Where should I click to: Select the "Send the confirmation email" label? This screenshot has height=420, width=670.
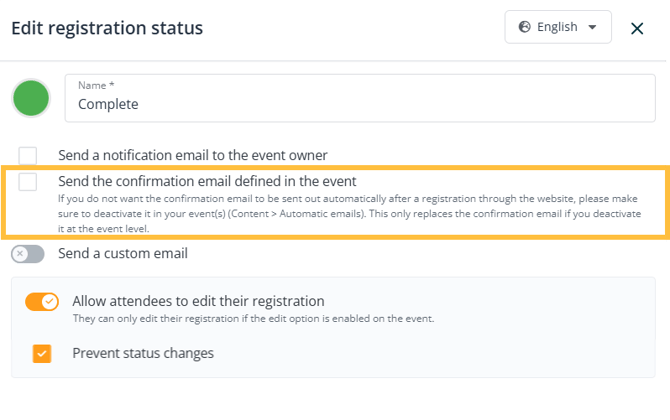coord(207,181)
